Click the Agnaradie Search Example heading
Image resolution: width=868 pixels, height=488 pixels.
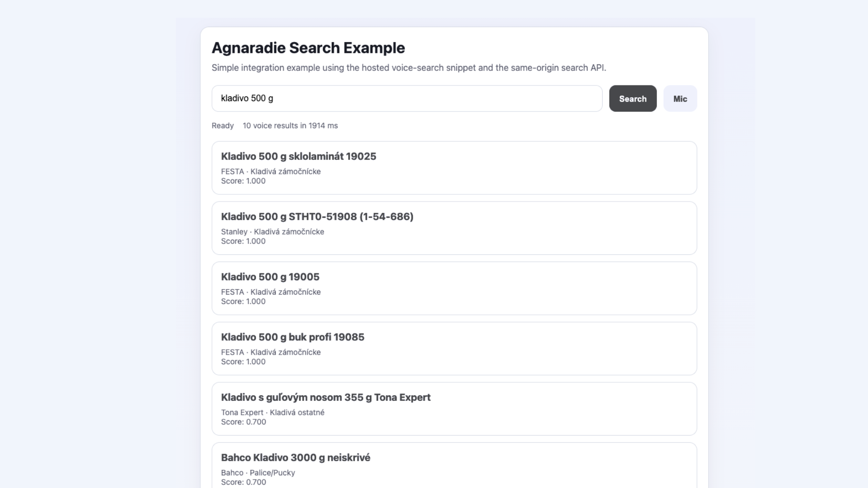308,48
